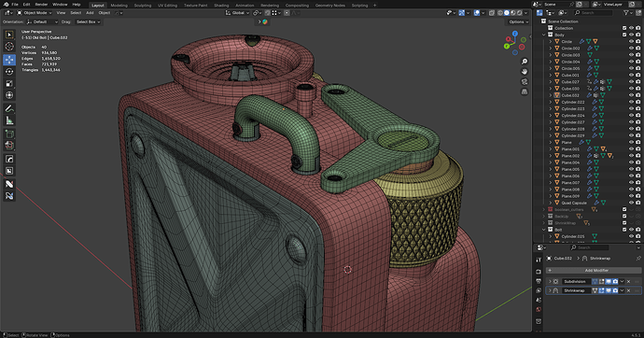This screenshot has width=644, height=338.
Task: Select the Measure tool
Action: pyautogui.click(x=9, y=120)
